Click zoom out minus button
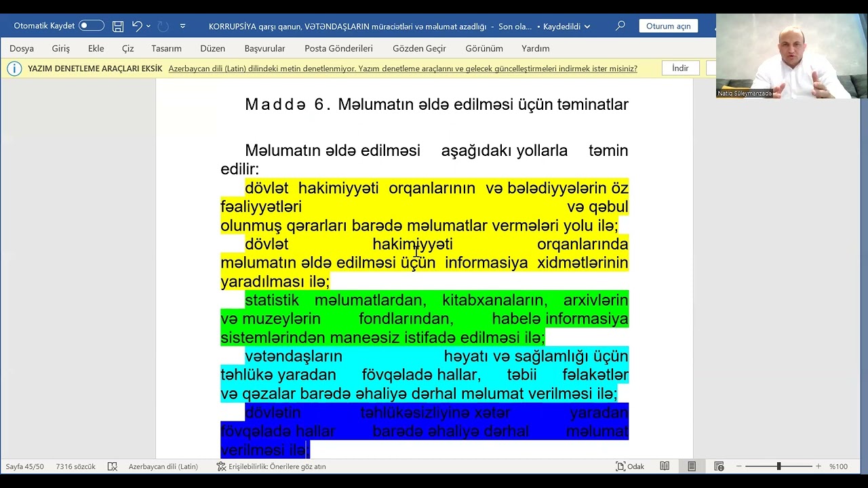The height and width of the screenshot is (488, 868). pyautogui.click(x=739, y=466)
